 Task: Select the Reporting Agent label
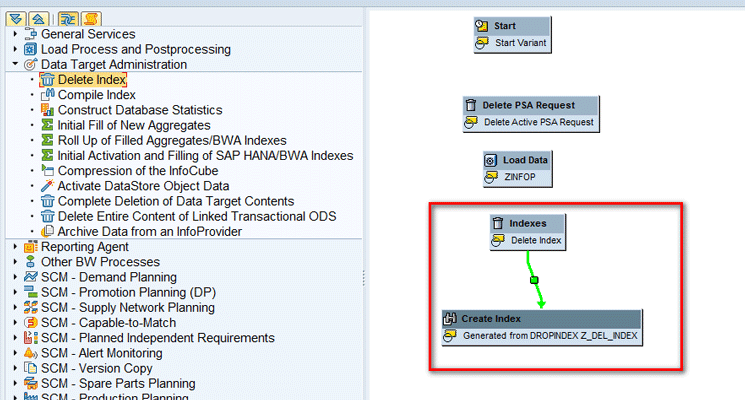pos(85,247)
